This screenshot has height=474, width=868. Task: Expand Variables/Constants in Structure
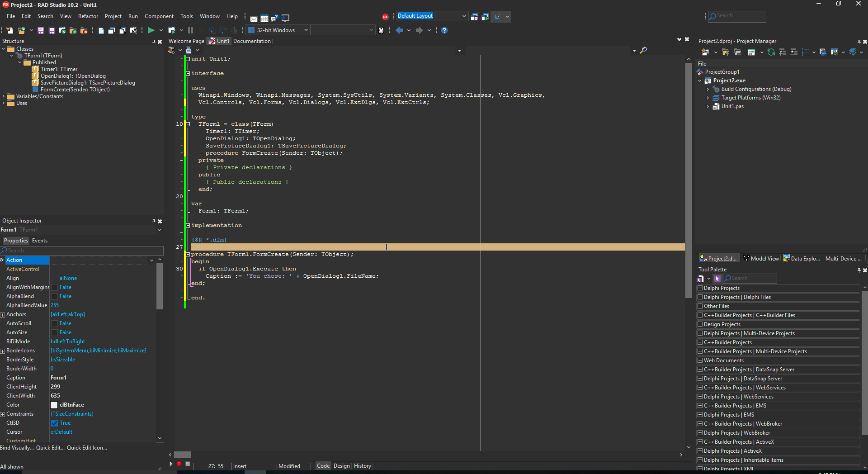[x=4, y=96]
